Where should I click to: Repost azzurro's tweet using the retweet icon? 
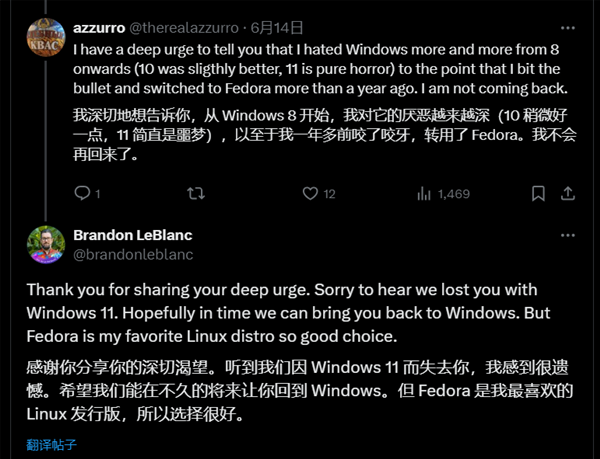(x=198, y=194)
